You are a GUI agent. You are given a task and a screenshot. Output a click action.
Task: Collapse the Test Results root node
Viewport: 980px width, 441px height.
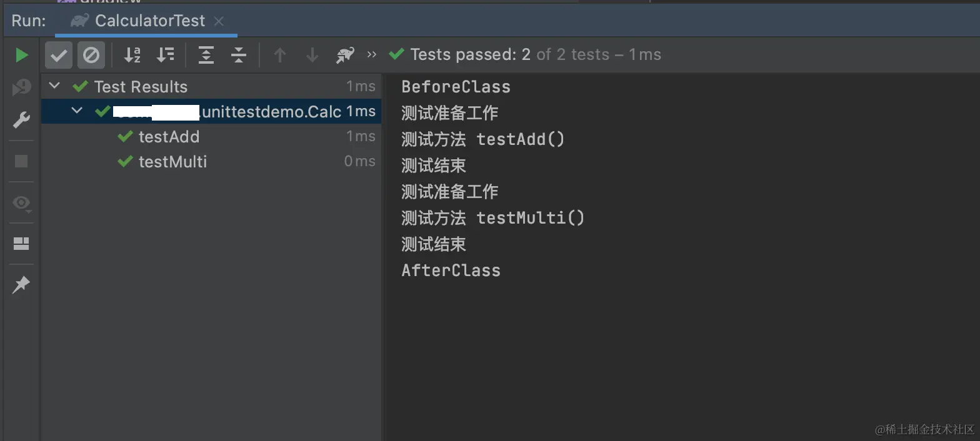pos(55,86)
